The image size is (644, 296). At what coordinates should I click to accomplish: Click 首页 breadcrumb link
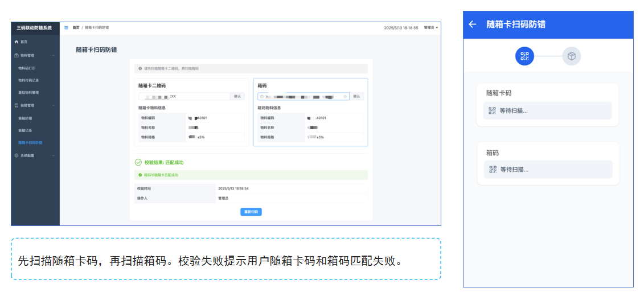[x=76, y=27]
